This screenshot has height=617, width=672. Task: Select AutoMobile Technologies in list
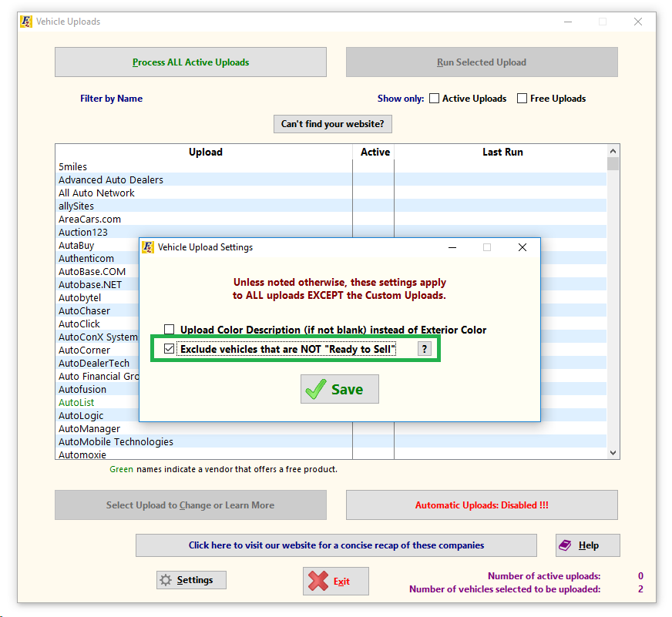[x=331, y=441]
